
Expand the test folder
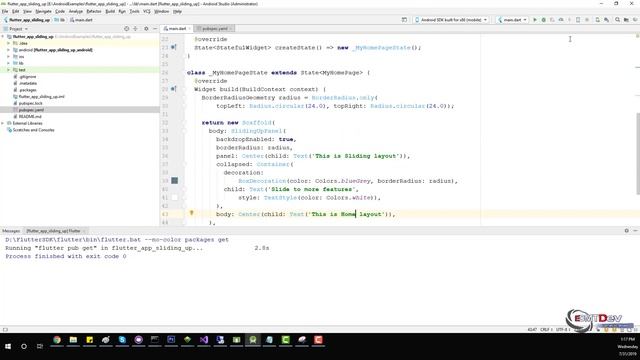(9, 70)
